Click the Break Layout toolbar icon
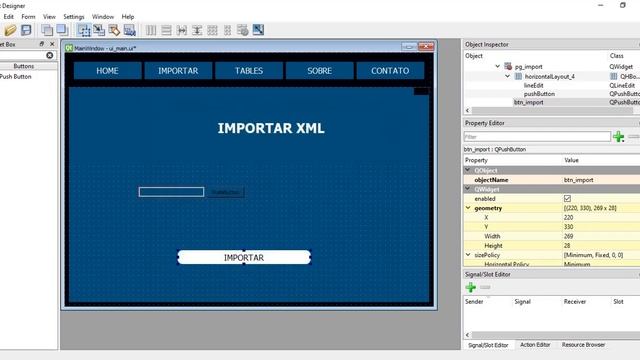Image resolution: width=640 pixels, height=360 pixels. tap(242, 30)
